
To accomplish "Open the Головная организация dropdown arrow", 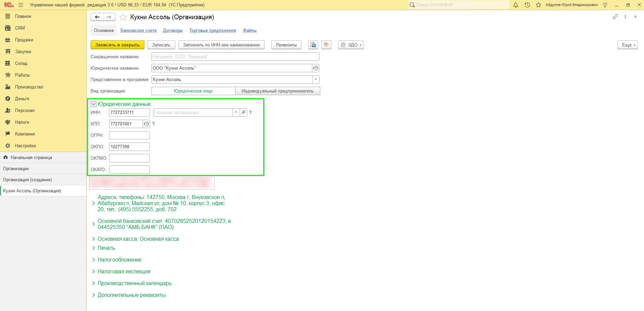I will click(x=236, y=113).
